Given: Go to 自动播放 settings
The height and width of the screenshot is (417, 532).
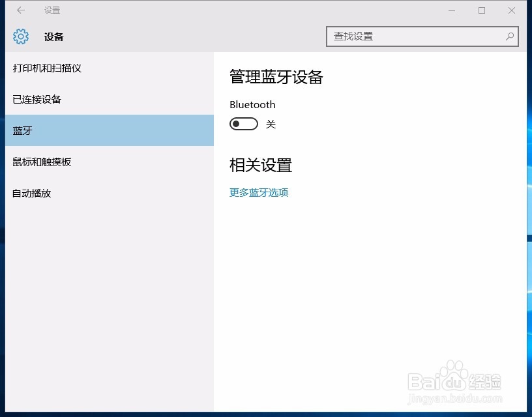Looking at the screenshot, I should (110, 194).
